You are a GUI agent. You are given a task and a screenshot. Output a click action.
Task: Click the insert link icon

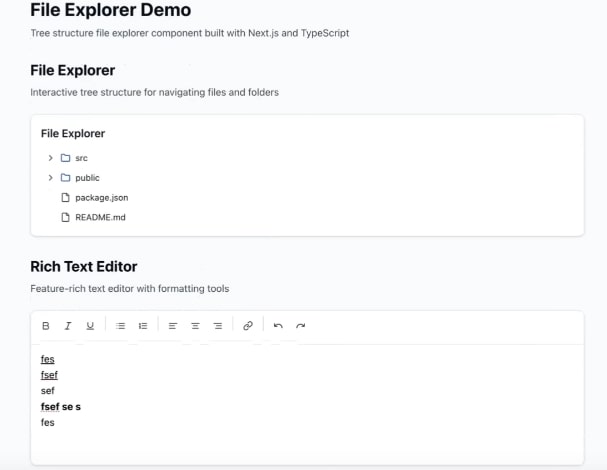(248, 326)
